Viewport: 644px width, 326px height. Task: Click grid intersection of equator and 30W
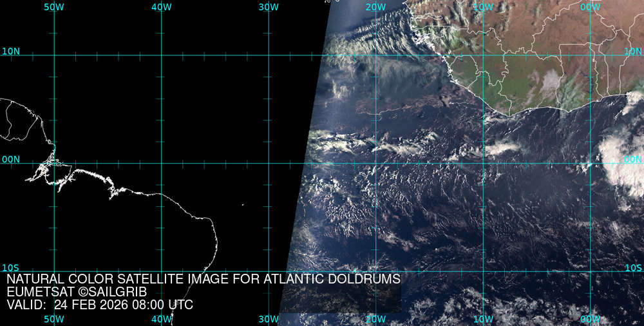pyautogui.click(x=269, y=163)
